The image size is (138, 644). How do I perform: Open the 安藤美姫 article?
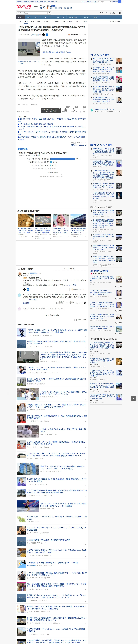(57, 608)
